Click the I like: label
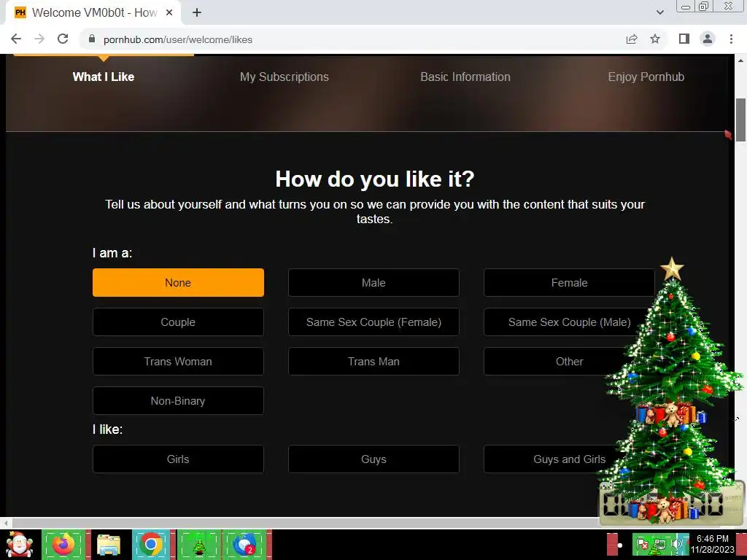 point(108,429)
